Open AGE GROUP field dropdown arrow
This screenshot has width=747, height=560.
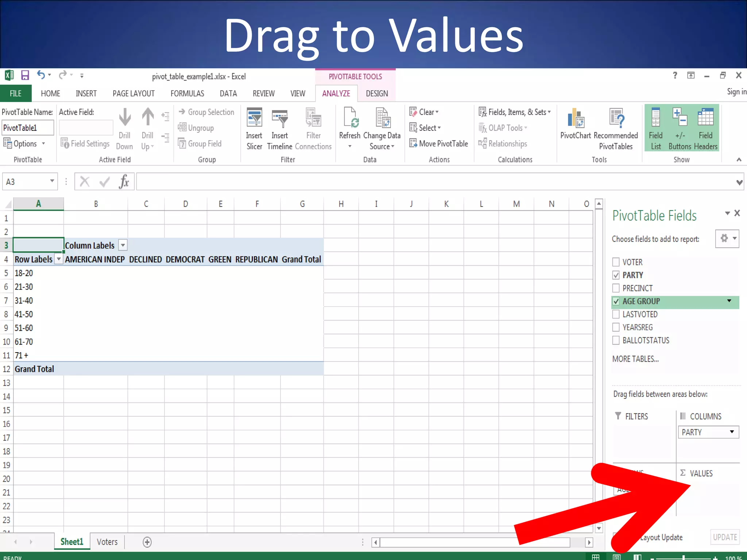click(729, 301)
